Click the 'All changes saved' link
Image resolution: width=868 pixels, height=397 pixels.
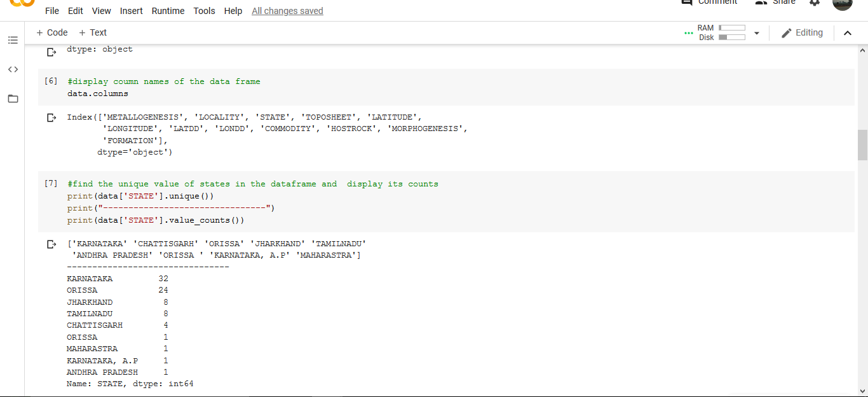click(287, 11)
